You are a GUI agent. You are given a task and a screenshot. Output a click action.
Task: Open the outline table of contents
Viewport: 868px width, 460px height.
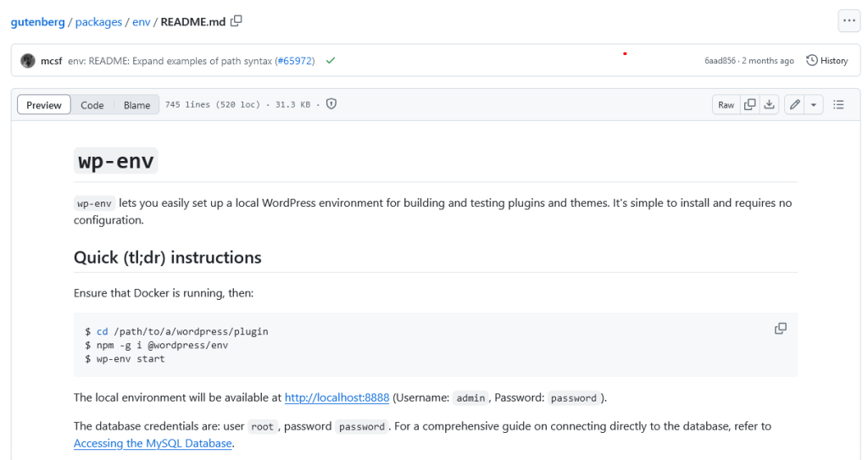838,104
